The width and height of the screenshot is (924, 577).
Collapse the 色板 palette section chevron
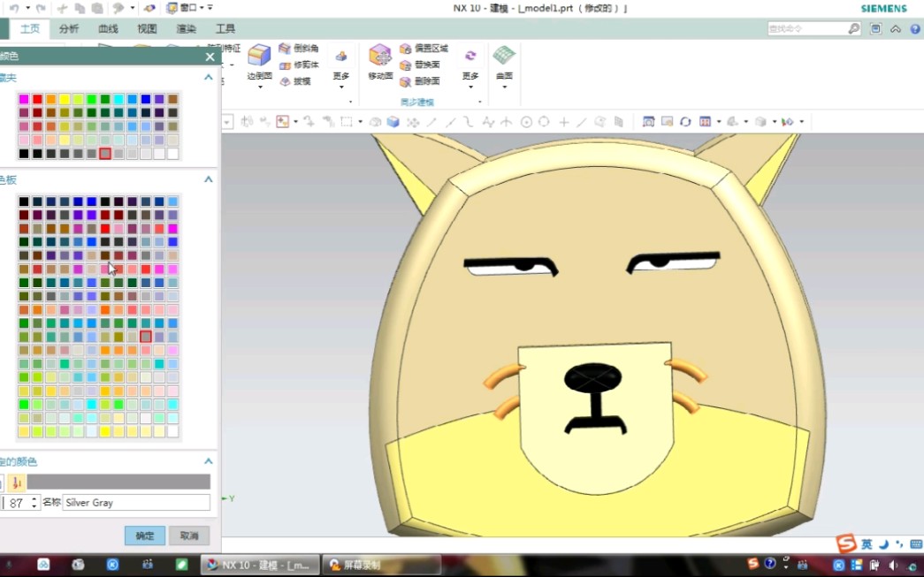tap(208, 179)
